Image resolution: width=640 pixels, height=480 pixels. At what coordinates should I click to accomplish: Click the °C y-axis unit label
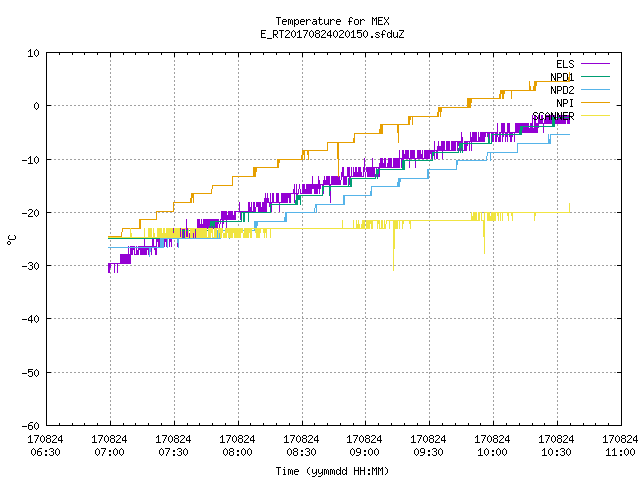click(x=11, y=240)
